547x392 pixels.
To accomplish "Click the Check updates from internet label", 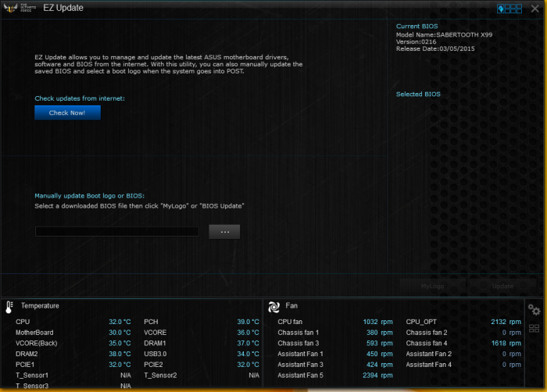I will (x=80, y=98).
